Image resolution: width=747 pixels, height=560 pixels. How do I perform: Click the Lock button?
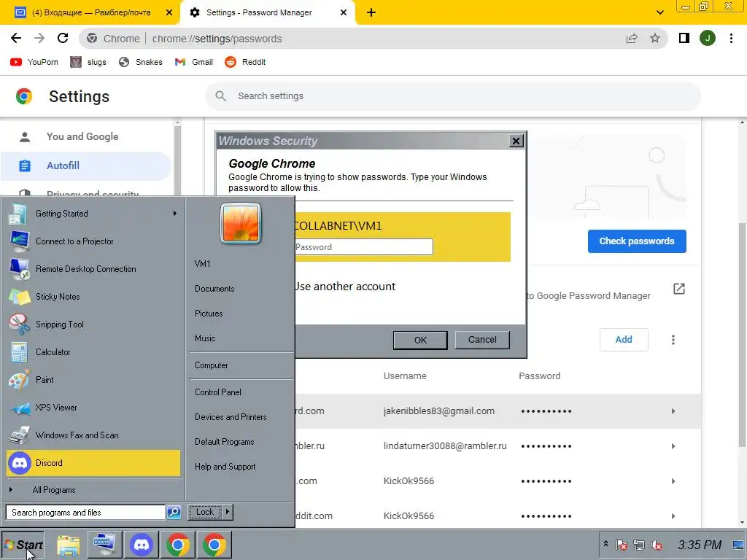[205, 512]
